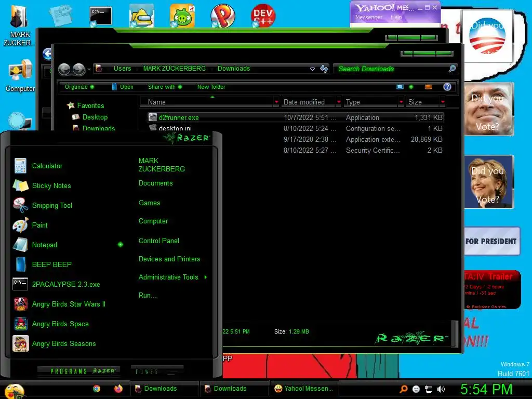Open the Help menu in Yahoo Messenger
The image size is (532, 399).
pos(395,17)
